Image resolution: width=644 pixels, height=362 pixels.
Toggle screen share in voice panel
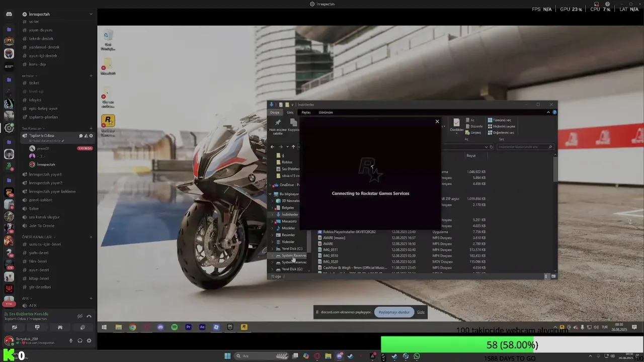37,327
